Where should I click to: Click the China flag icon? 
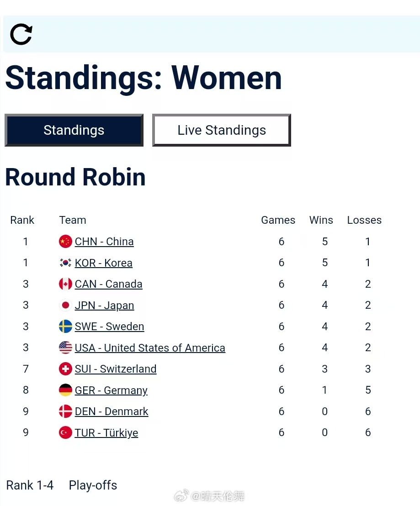point(65,242)
